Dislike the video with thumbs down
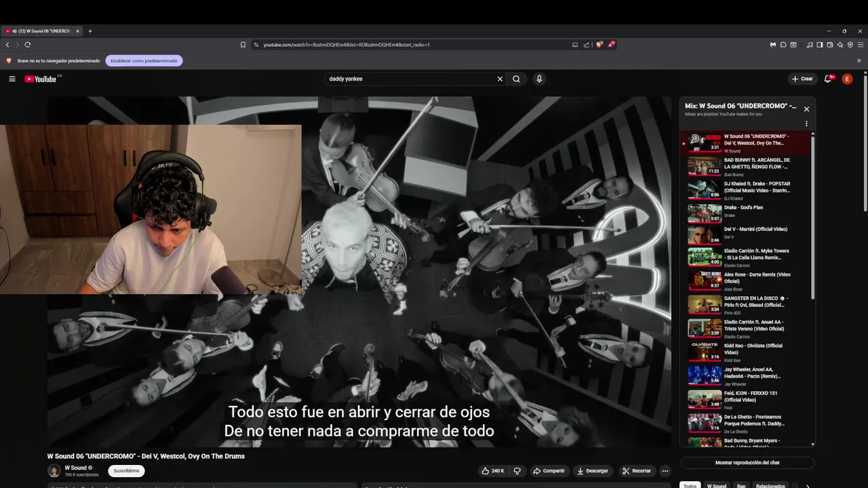The image size is (868, 488). click(517, 470)
